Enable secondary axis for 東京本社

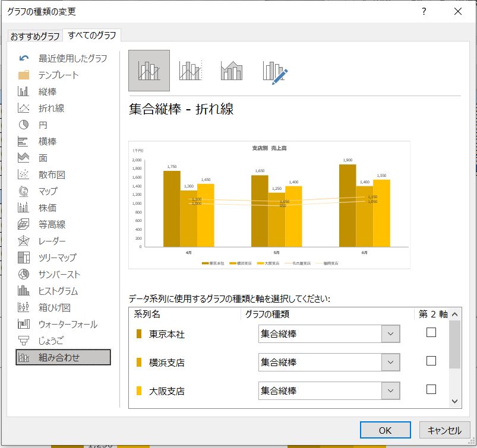pyautogui.click(x=431, y=332)
